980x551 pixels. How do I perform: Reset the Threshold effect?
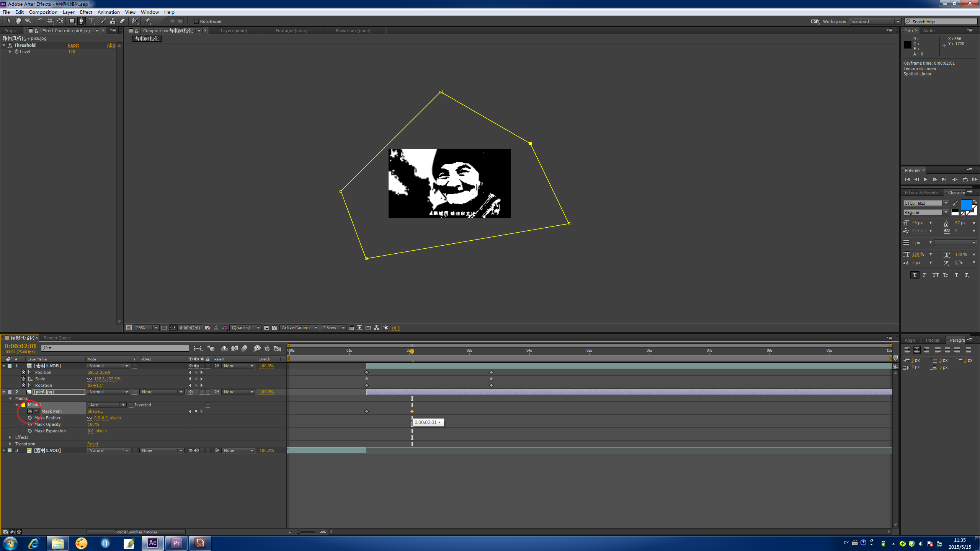[x=73, y=45]
